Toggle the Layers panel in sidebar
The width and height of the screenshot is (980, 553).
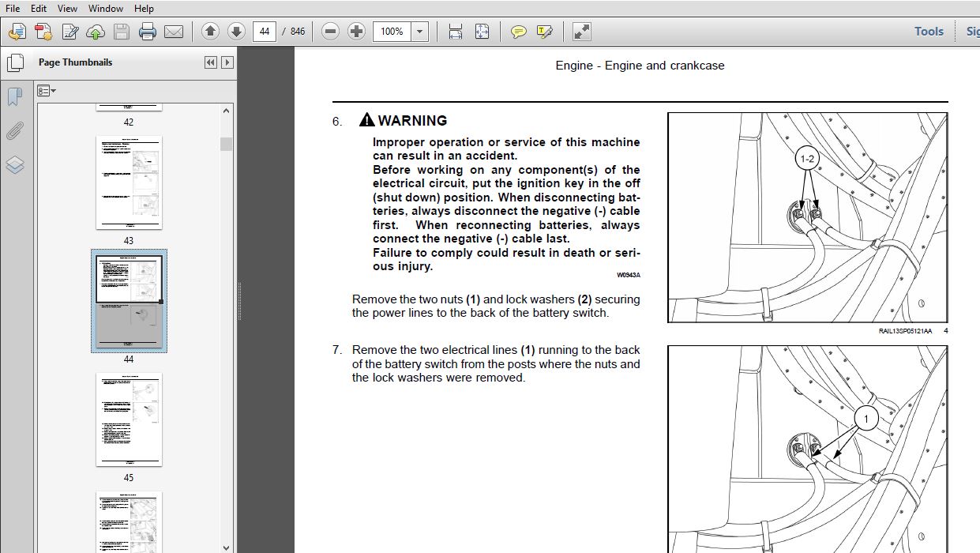(15, 164)
